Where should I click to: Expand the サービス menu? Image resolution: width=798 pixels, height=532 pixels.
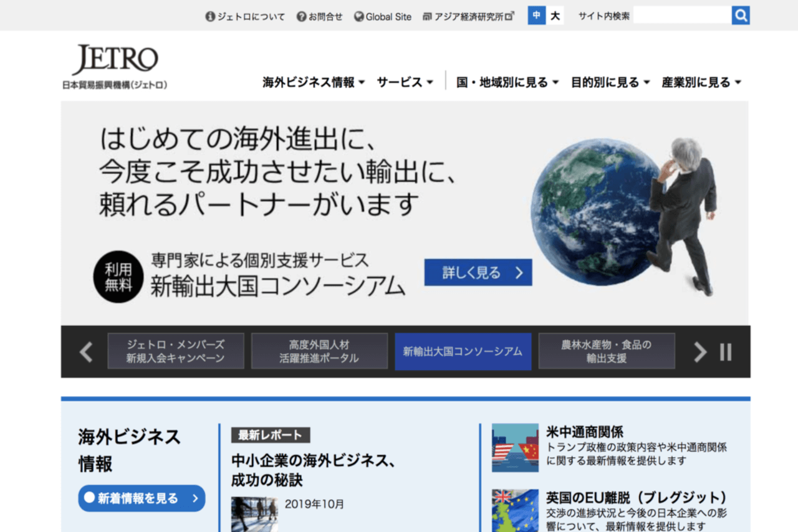(x=405, y=82)
